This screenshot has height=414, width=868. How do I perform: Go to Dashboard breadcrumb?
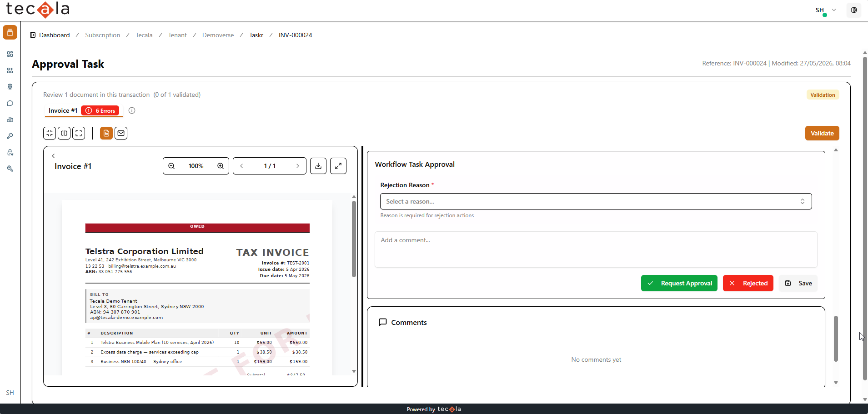coord(55,35)
